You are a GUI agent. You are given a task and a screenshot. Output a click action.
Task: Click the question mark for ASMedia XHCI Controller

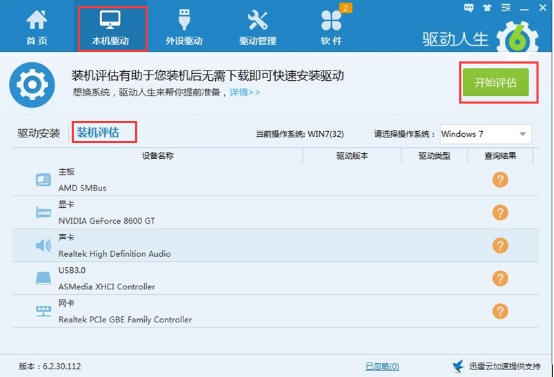[x=500, y=278]
